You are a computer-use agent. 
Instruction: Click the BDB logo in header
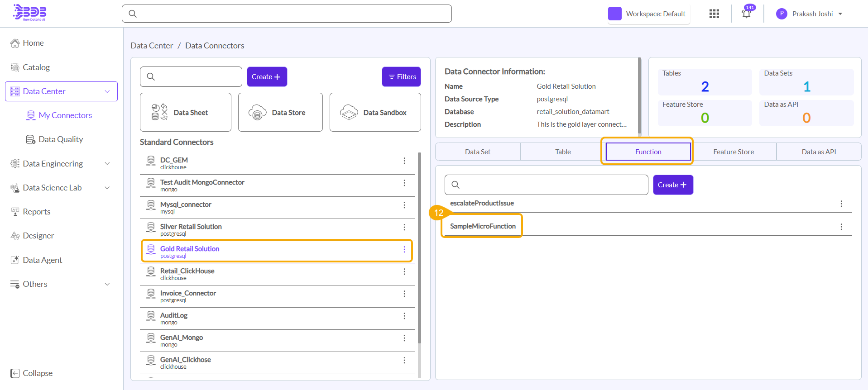click(30, 13)
